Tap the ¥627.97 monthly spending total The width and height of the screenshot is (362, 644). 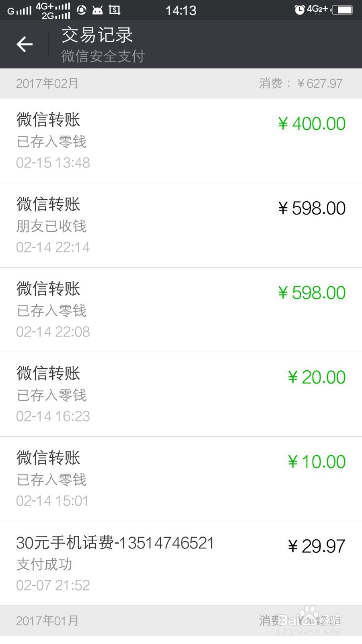(319, 83)
